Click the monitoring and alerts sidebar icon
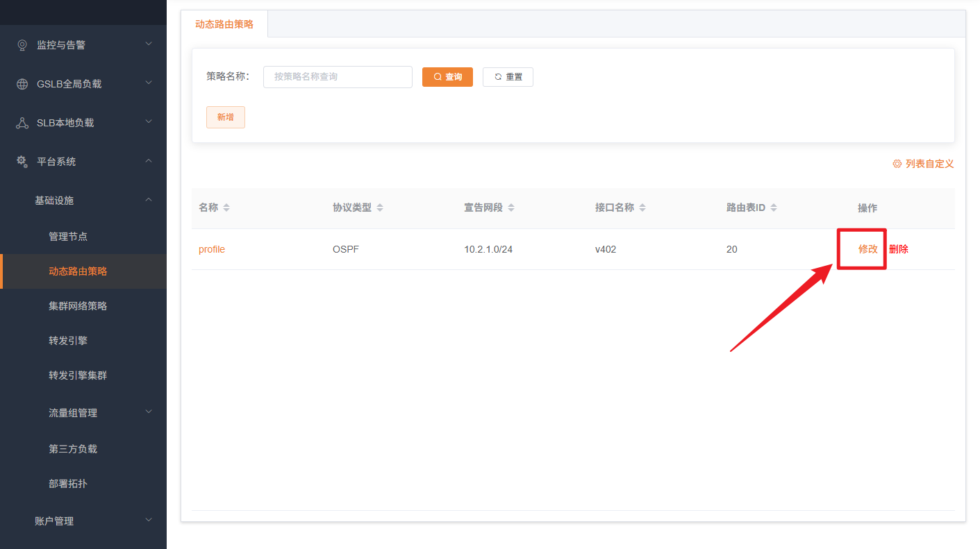980x549 pixels. pos(22,45)
